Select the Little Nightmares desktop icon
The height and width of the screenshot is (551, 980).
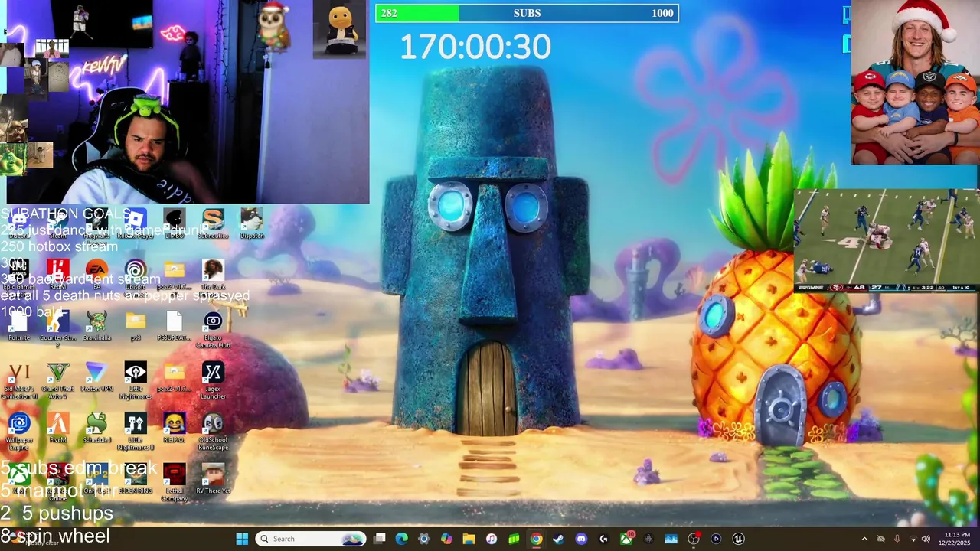(136, 380)
